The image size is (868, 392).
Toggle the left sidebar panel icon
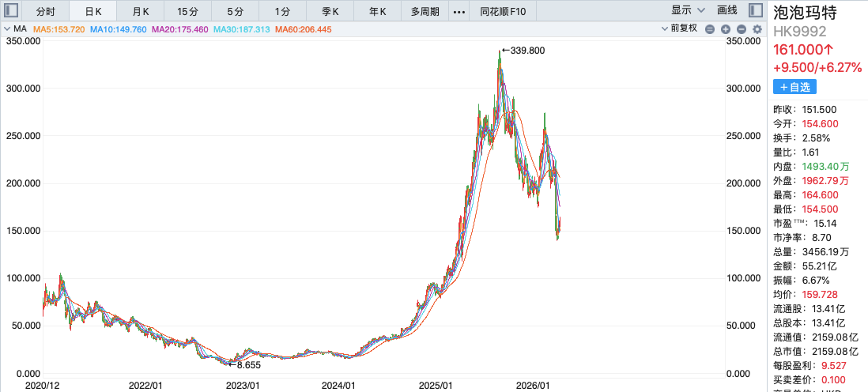click(11, 10)
